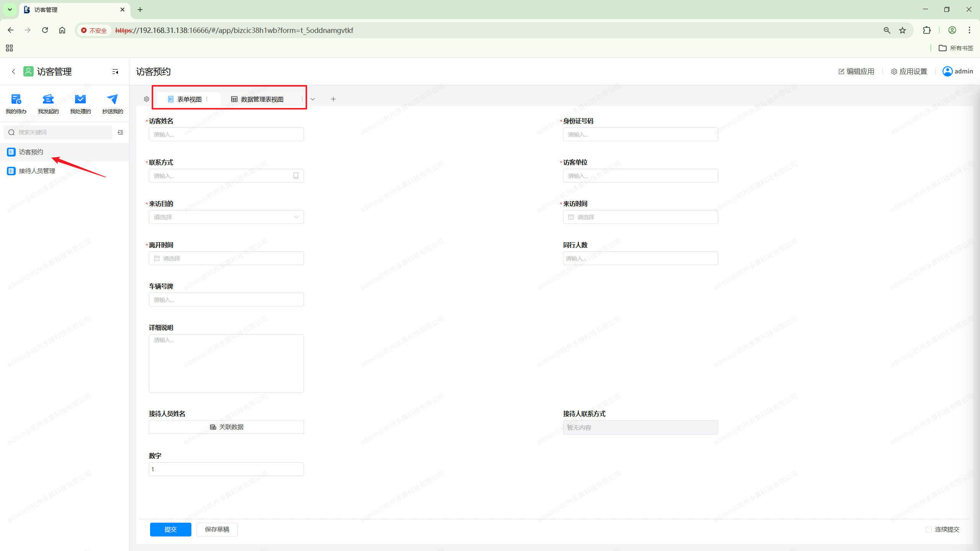Screen dimensions: 980x551
Task: Click view settings gear icon near tabs
Action: [147, 99]
